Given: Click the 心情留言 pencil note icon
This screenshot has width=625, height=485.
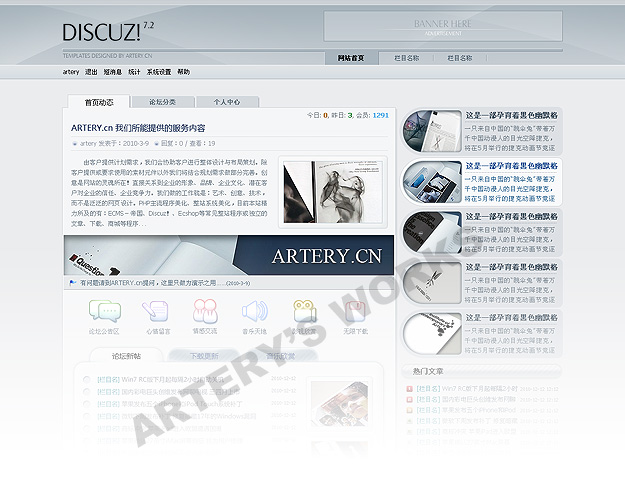Looking at the screenshot, I should (x=155, y=311).
